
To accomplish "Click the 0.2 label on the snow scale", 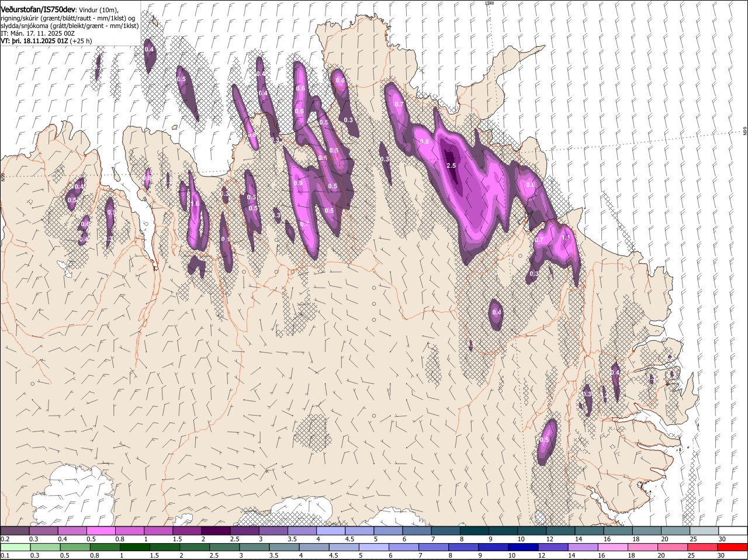I will click(x=5, y=538).
